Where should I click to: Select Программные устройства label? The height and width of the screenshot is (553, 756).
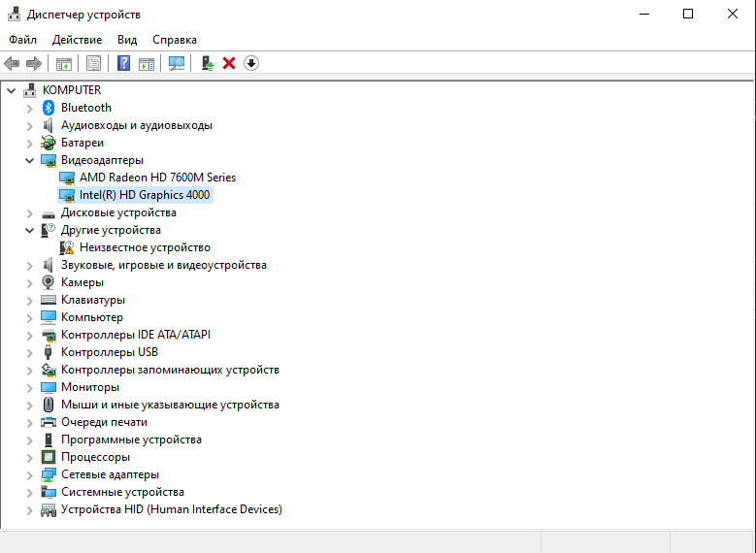tap(131, 439)
